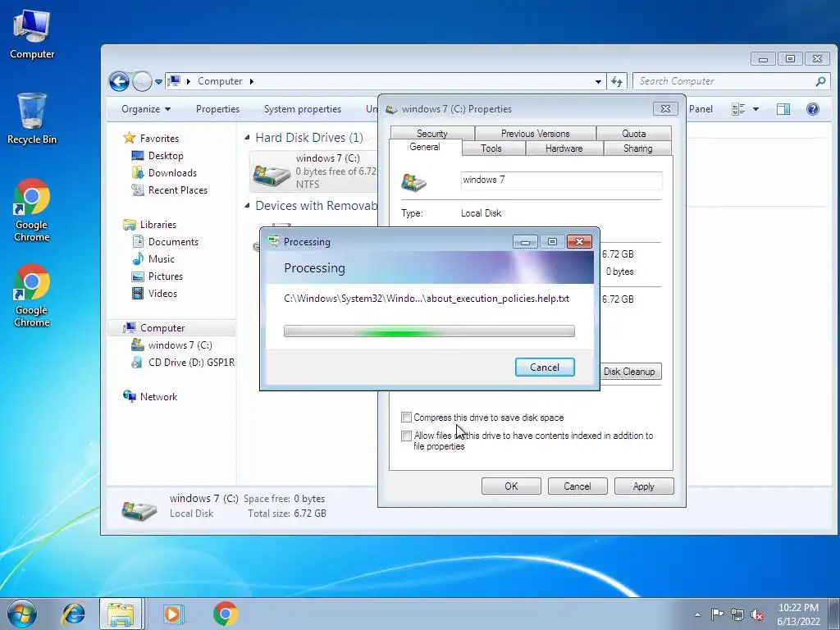Switch to the Quota tab
840x630 pixels.
[x=634, y=134]
